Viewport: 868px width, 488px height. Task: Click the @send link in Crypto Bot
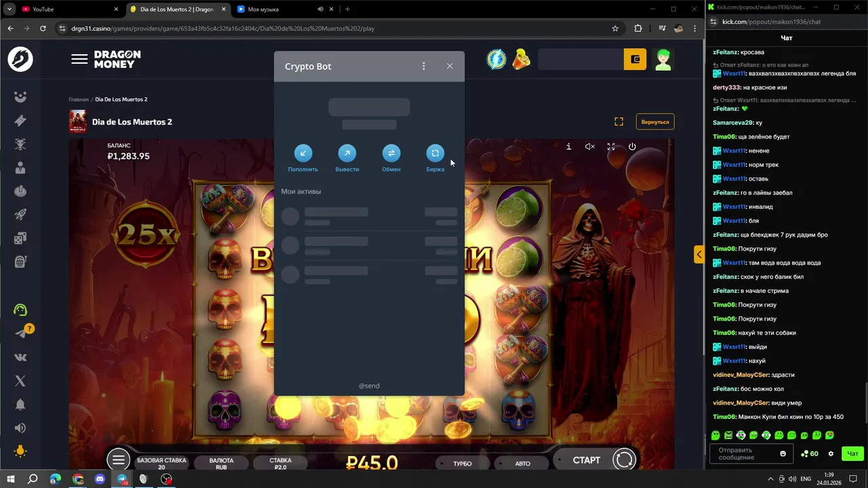point(369,386)
